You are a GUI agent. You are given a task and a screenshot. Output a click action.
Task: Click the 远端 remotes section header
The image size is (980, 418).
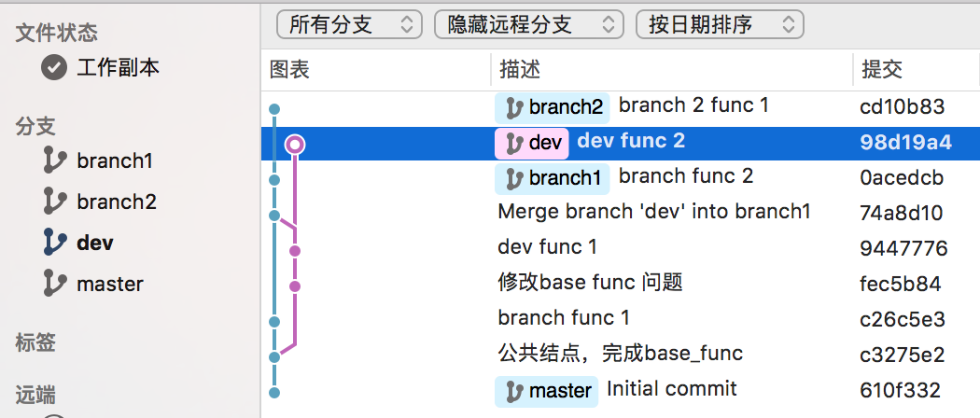[35, 395]
